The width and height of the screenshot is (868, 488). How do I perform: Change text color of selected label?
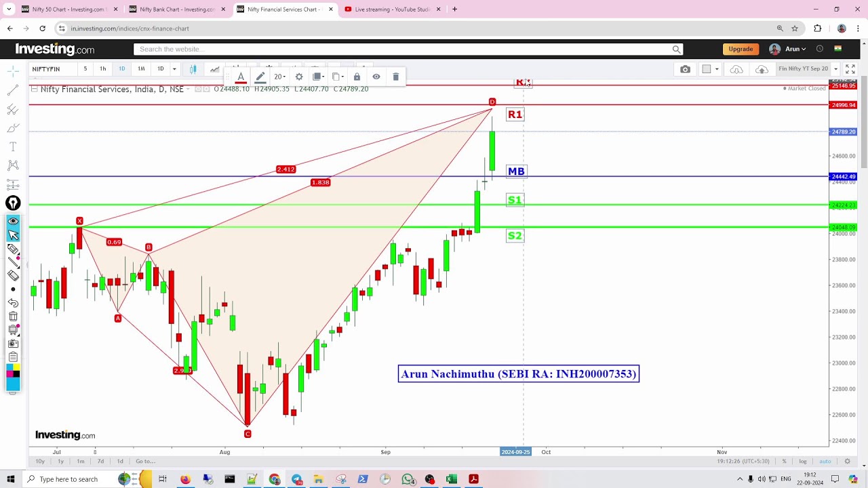pos(240,77)
